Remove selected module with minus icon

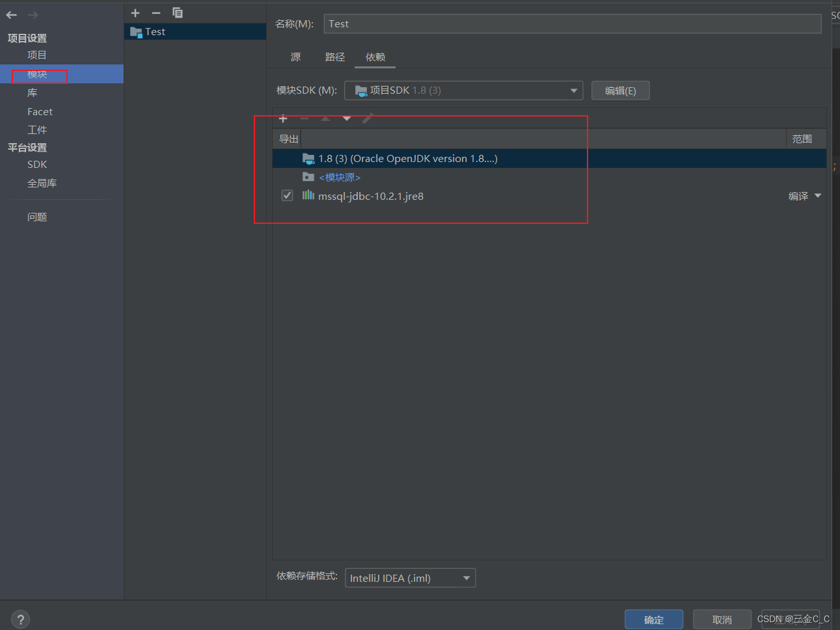click(x=156, y=13)
